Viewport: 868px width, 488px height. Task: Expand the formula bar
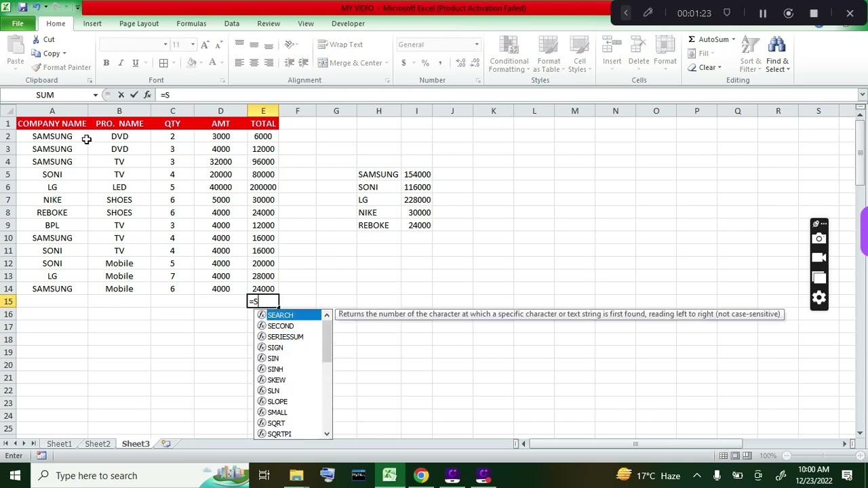863,95
